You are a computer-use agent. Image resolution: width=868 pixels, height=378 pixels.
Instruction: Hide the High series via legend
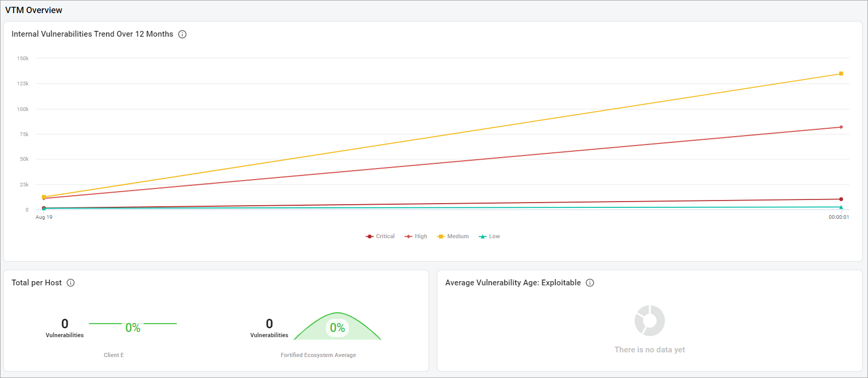416,237
